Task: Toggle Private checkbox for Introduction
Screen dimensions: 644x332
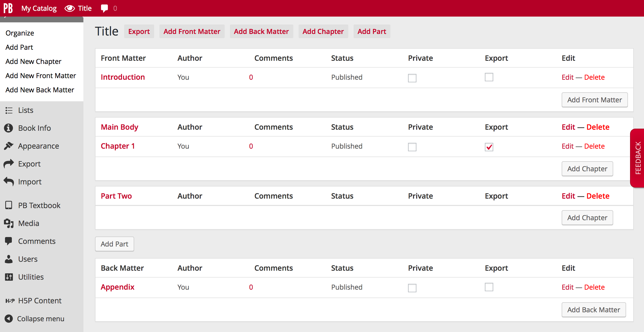Action: (412, 78)
